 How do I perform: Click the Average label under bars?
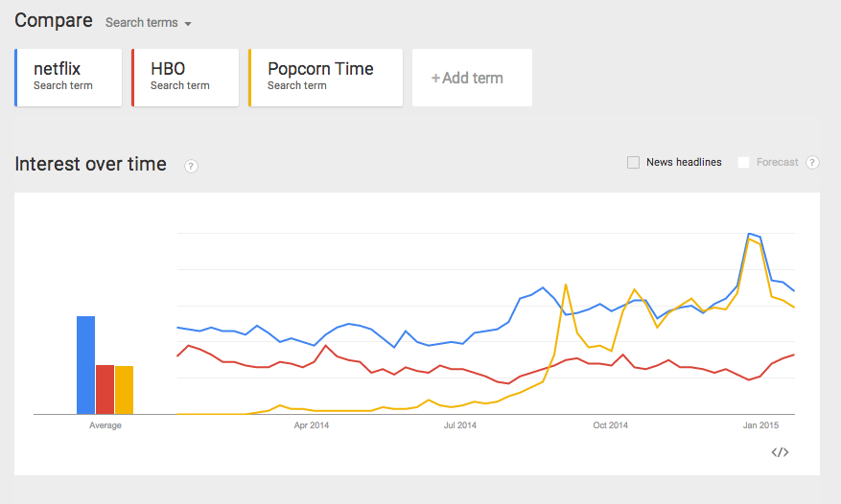tap(105, 425)
